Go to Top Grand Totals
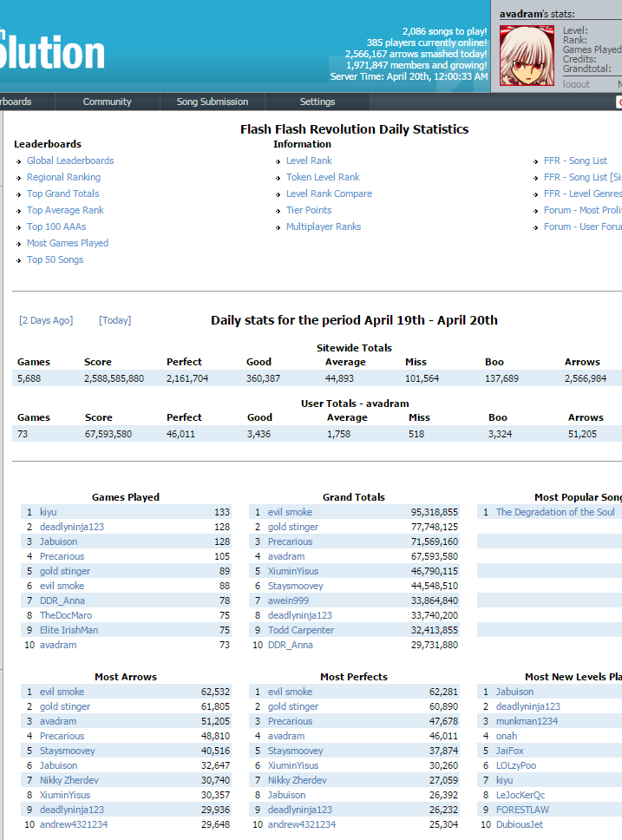The image size is (622, 840). tap(62, 194)
